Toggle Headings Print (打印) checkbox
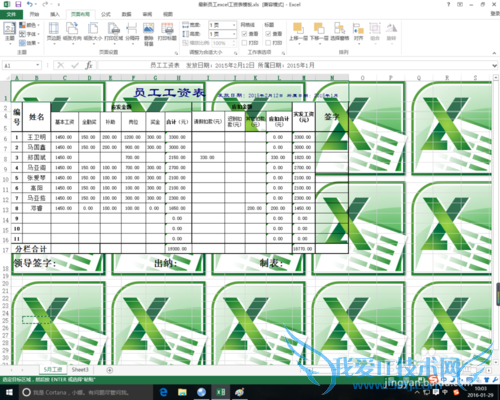This screenshot has height=400, width=500. (268, 43)
